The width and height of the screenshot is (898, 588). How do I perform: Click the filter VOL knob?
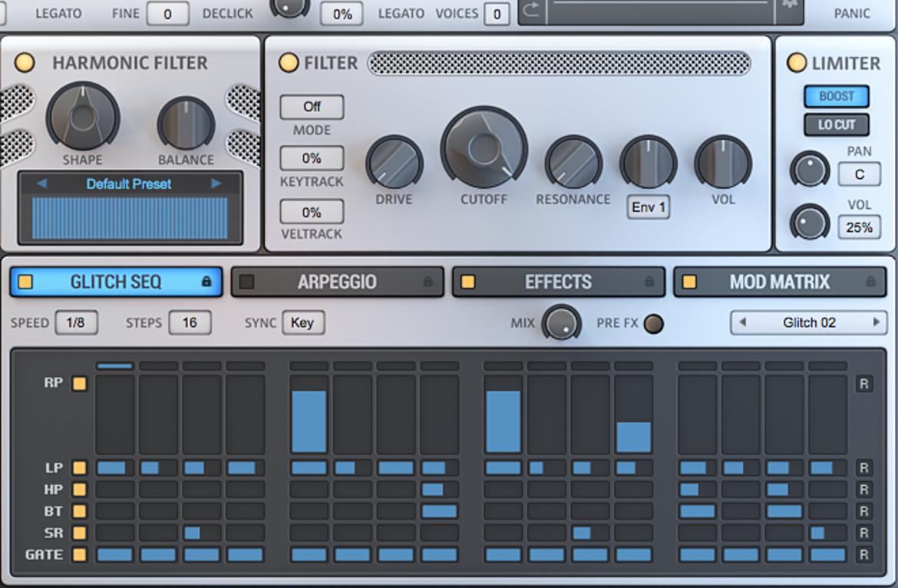(x=723, y=164)
